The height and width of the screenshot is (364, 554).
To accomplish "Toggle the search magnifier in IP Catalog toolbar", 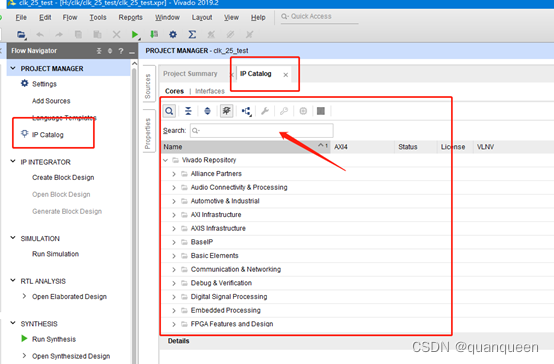I will [169, 111].
